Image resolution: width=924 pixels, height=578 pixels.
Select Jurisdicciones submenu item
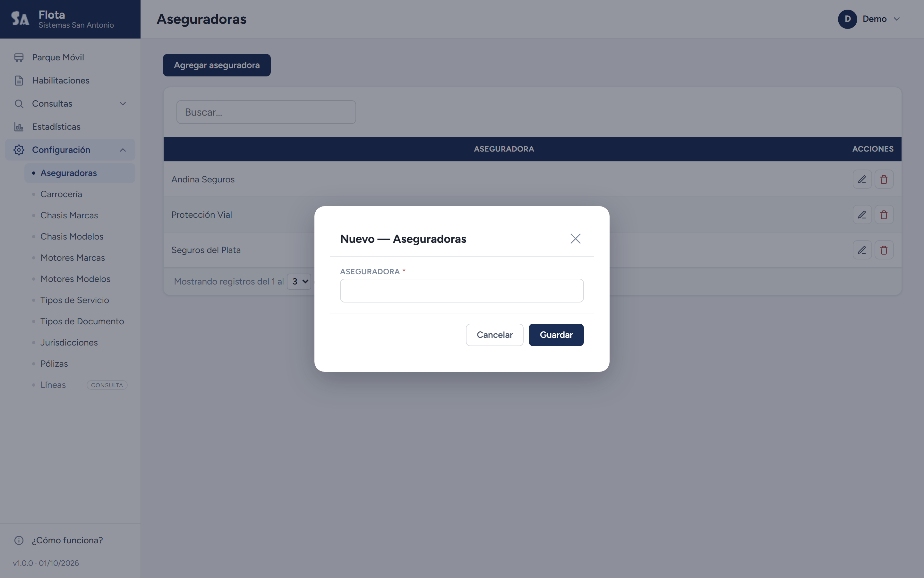80,343
